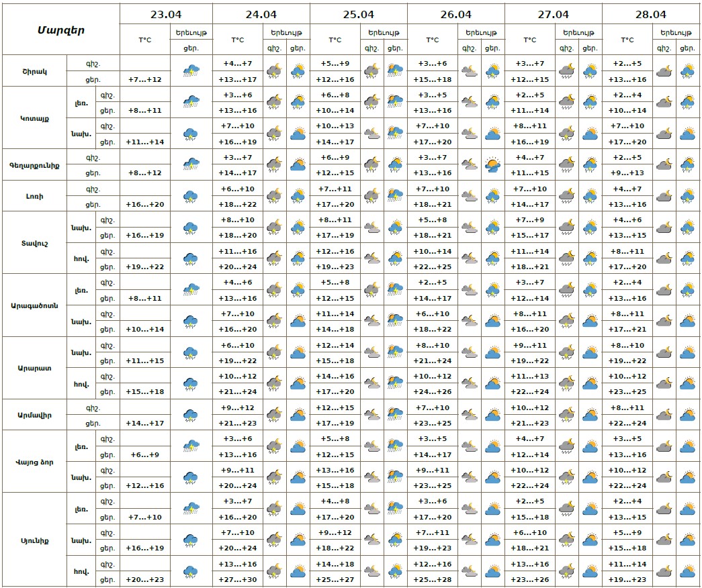Select the 26.04 date column header
The height and width of the screenshot is (588, 702).
[x=455, y=14]
